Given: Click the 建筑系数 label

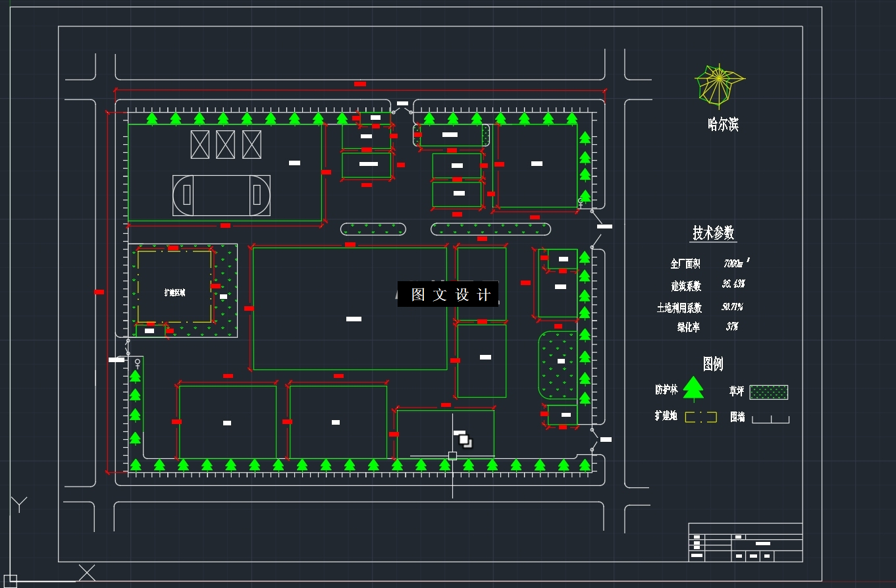Looking at the screenshot, I should coord(686,286).
